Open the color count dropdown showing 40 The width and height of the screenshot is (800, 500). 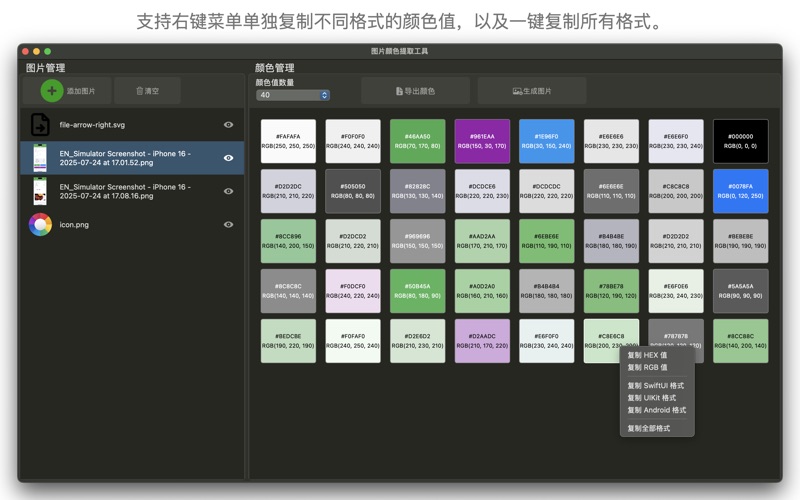click(x=292, y=95)
